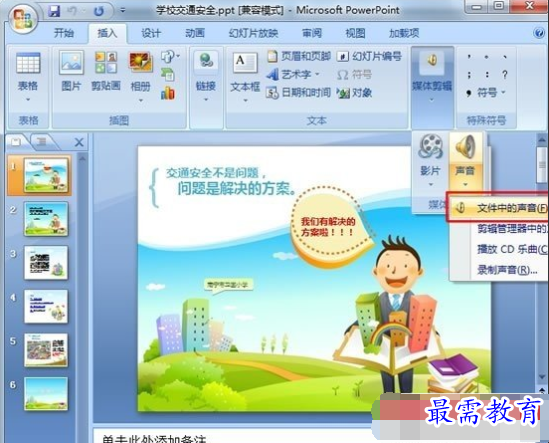Insert a table with 表格 icon
The image size is (549, 443).
click(x=28, y=64)
